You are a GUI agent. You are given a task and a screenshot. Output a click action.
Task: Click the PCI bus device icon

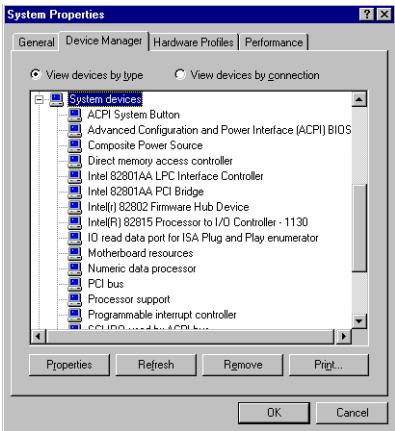(x=75, y=284)
